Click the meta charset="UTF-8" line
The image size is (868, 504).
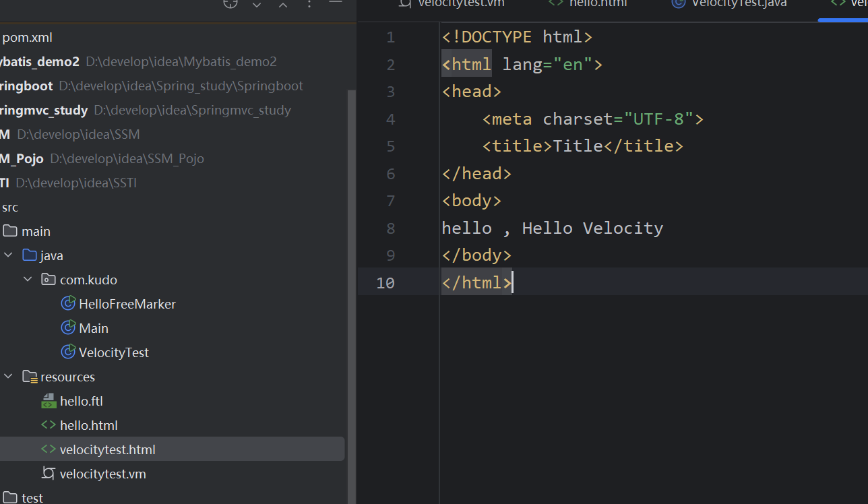click(593, 119)
